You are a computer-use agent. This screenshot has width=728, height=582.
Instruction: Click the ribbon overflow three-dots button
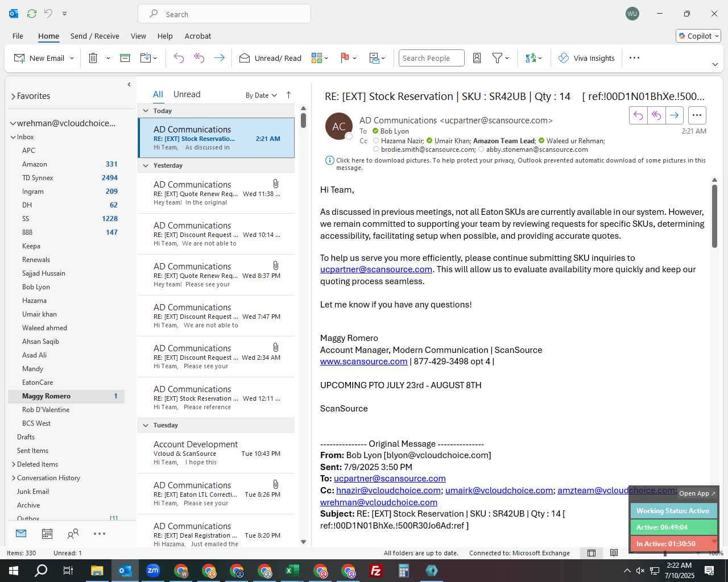[635, 58]
